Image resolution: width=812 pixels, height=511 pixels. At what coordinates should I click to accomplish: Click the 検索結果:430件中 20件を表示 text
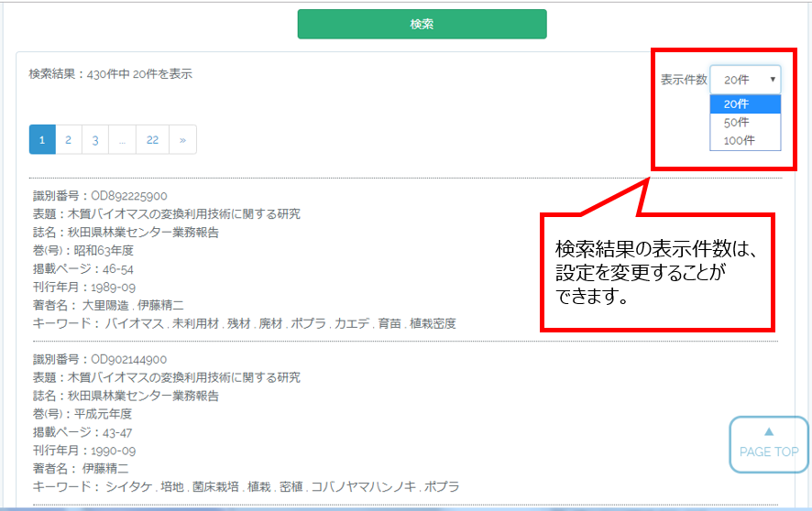point(110,74)
